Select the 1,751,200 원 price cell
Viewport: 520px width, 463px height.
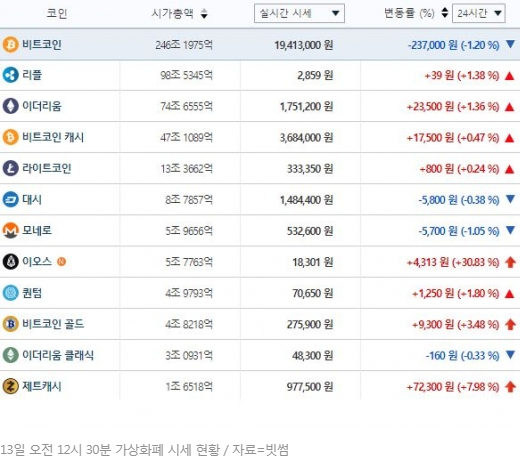[x=306, y=106]
